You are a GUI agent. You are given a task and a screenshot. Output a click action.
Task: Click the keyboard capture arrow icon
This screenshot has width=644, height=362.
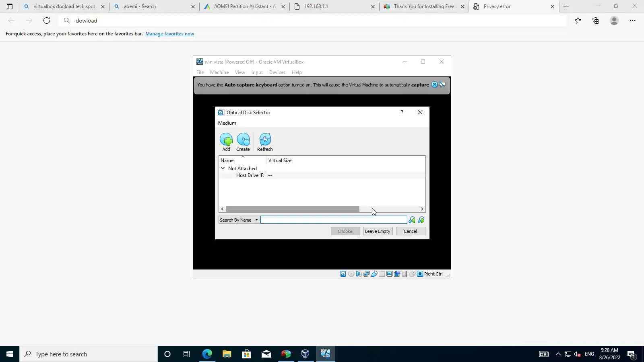coord(420,274)
